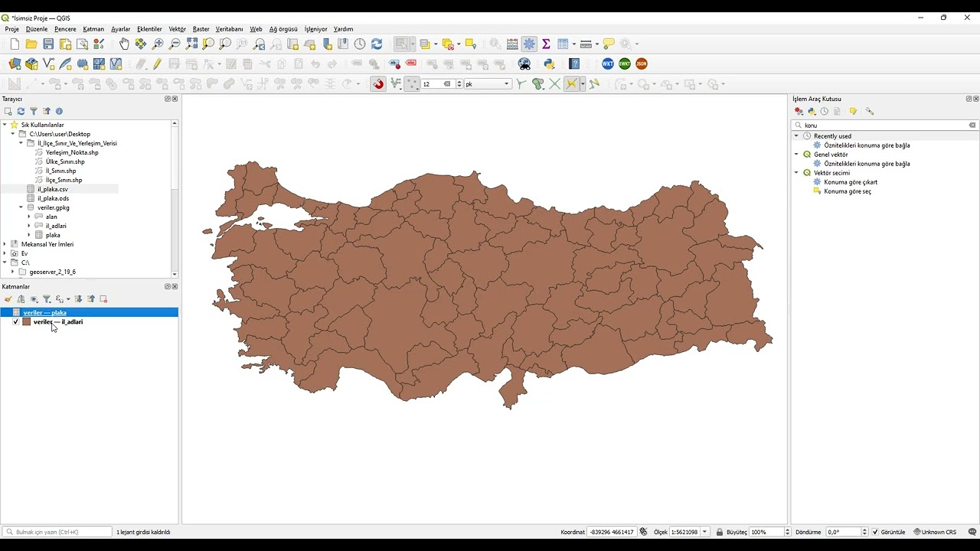980x551 pixels.
Task: Toggle the highlighted self-snapping button
Action: click(x=571, y=84)
